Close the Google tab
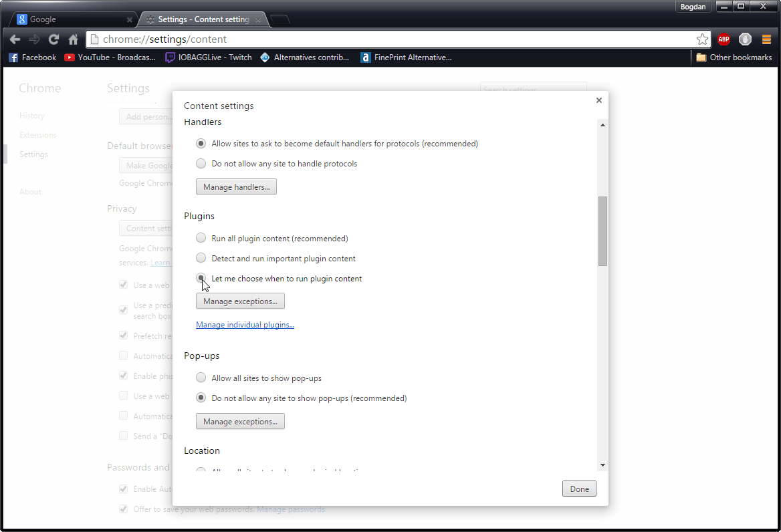 pyautogui.click(x=130, y=20)
